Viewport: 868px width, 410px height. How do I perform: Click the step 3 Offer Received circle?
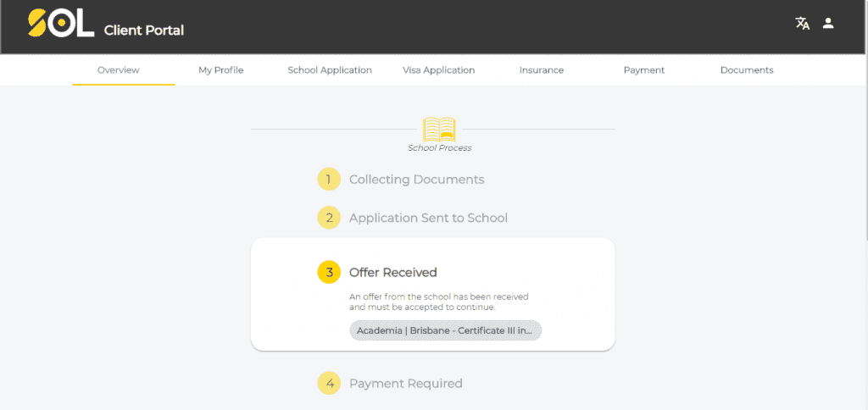tap(329, 272)
